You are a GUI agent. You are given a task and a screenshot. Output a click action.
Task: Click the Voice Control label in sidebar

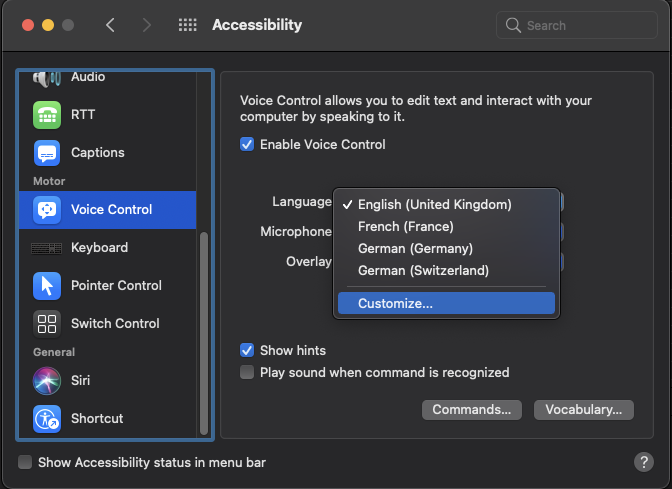111,210
